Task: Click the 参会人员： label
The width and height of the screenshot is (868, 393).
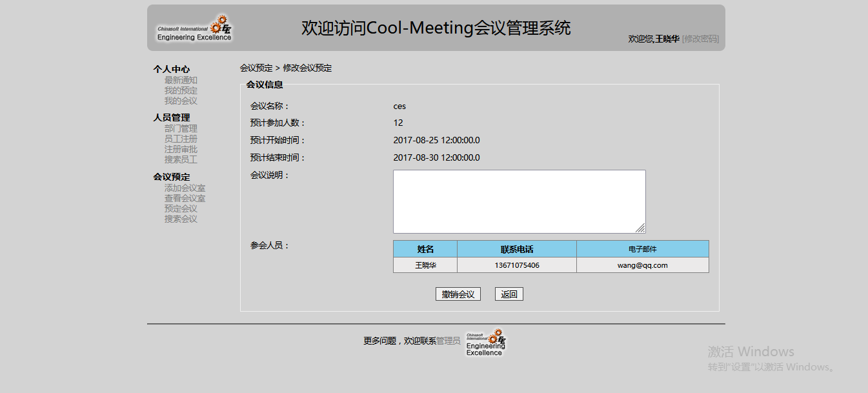Action: (270, 246)
